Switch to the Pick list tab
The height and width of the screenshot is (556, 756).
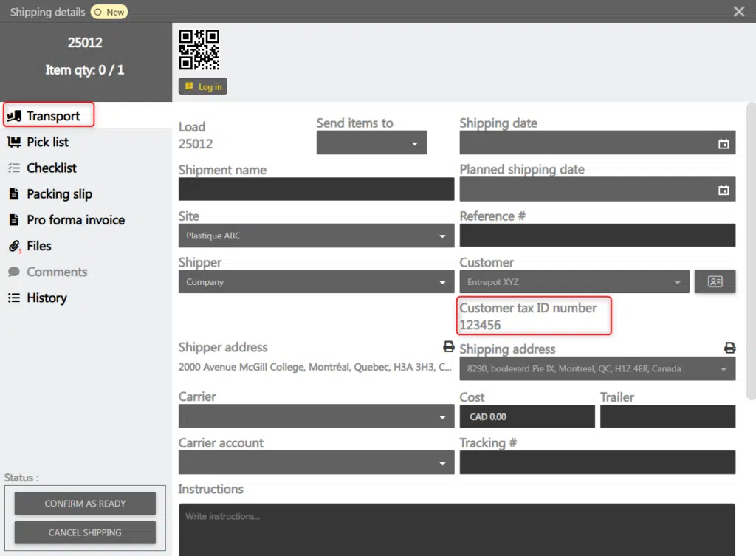(x=47, y=142)
